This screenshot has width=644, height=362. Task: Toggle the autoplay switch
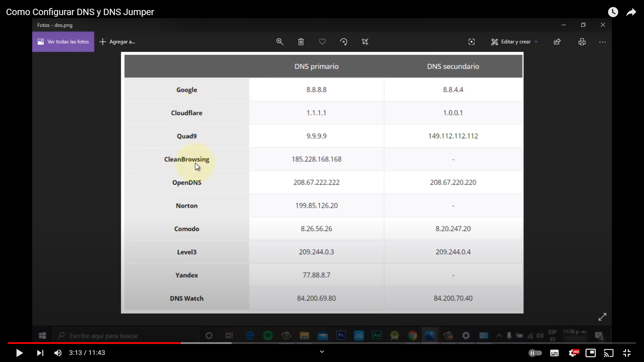tap(535, 353)
